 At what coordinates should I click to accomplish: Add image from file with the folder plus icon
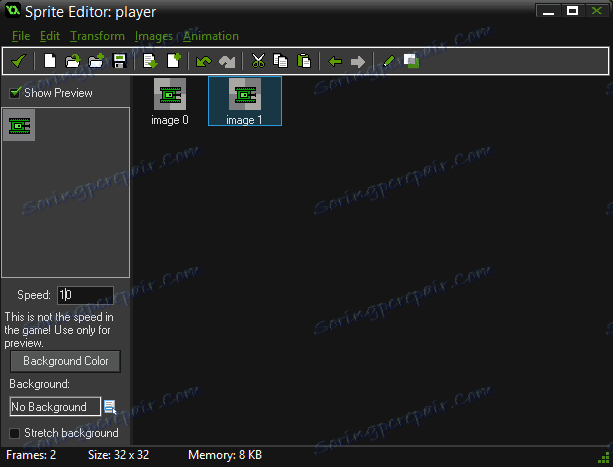[x=96, y=61]
